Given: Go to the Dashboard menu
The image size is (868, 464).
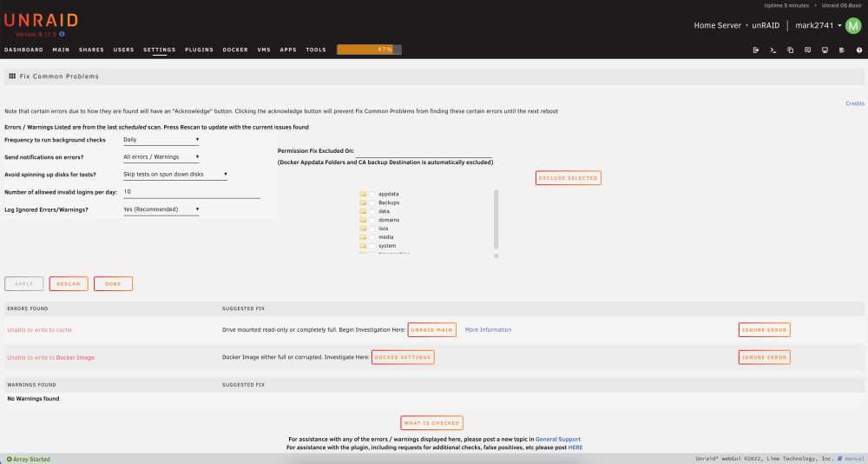Looking at the screenshot, I should pyautogui.click(x=23, y=50).
